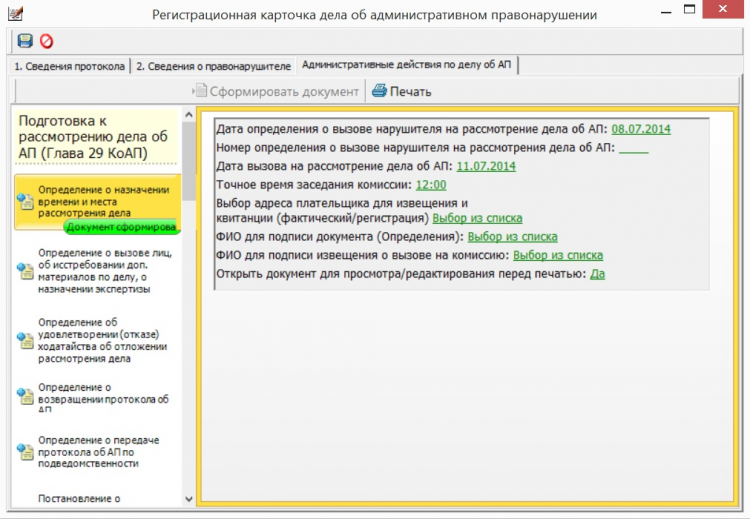This screenshot has height=519, width=750.
Task: Click the document icon by Сформировать документ
Action: (200, 90)
